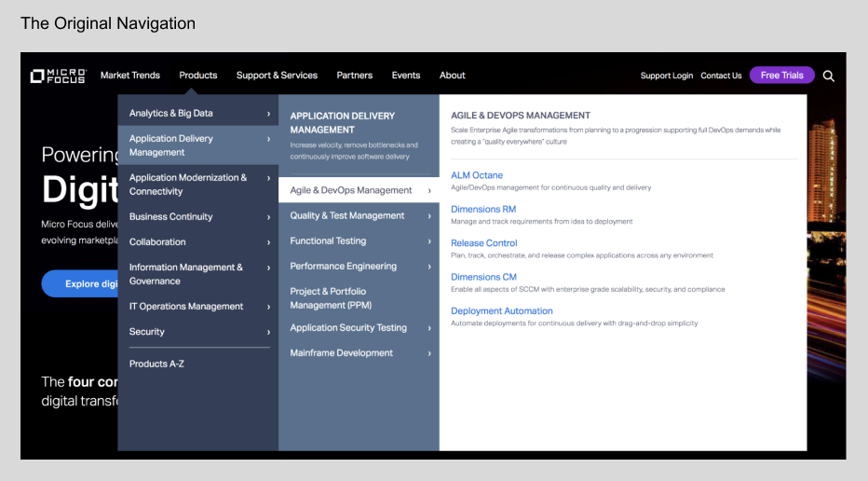Click the Contact Us link
The height and width of the screenshot is (481, 868).
(721, 76)
